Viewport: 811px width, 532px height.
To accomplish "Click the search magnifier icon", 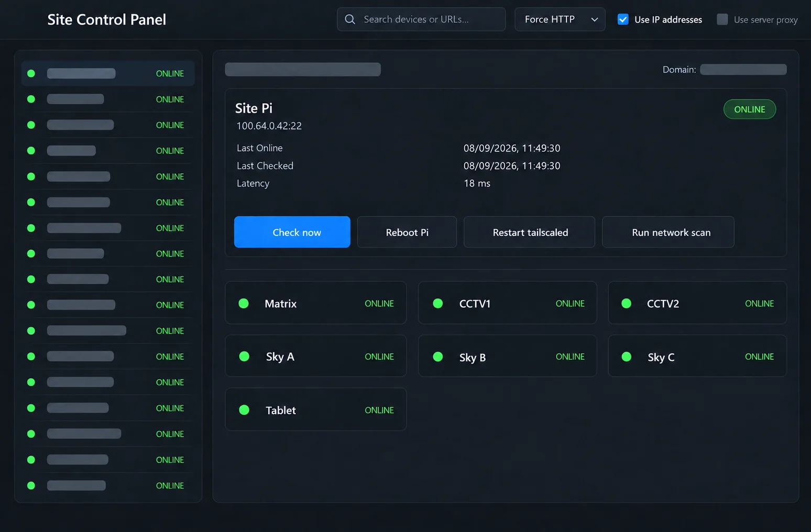I will coord(350,19).
